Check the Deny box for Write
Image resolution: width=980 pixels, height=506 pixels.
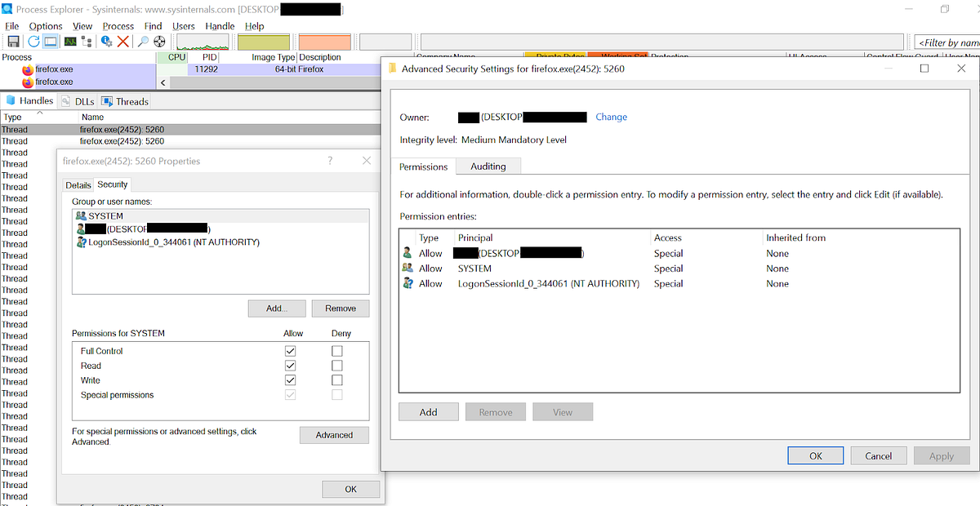[x=336, y=379]
